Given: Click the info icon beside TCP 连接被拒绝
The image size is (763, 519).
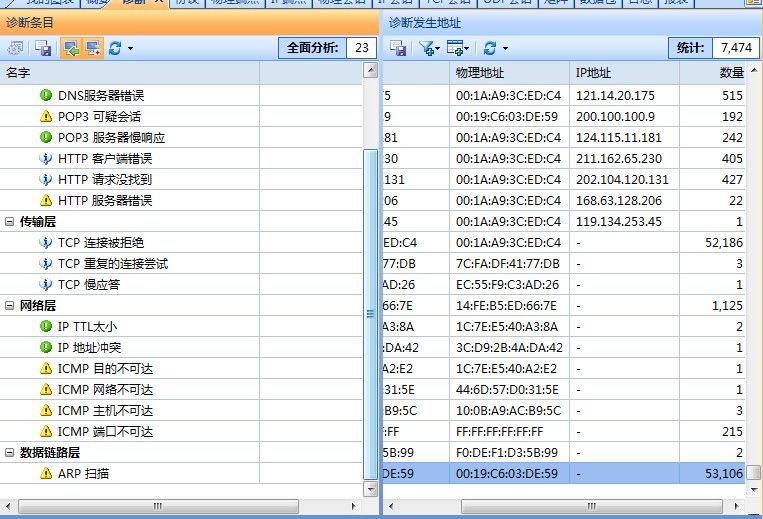Looking at the screenshot, I should tap(46, 242).
